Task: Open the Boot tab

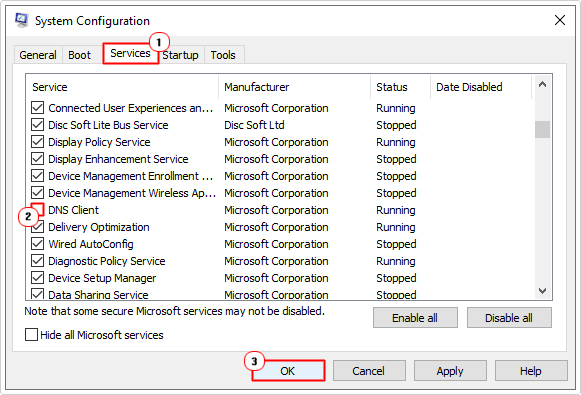Action: [79, 55]
